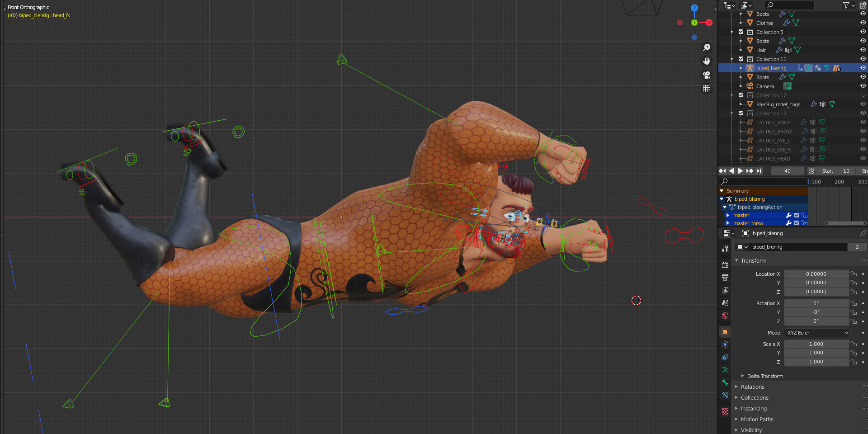
Task: Open the Output properties tab
Action: point(725,278)
